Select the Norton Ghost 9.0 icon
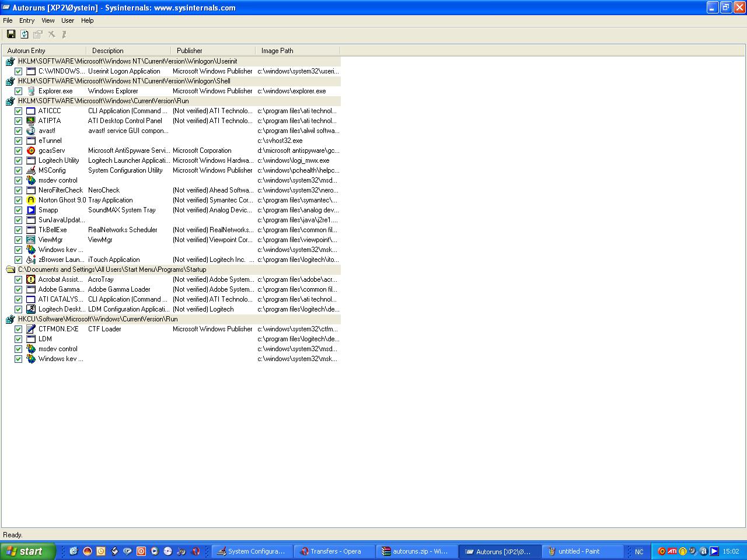The image size is (747, 560). 31,200
